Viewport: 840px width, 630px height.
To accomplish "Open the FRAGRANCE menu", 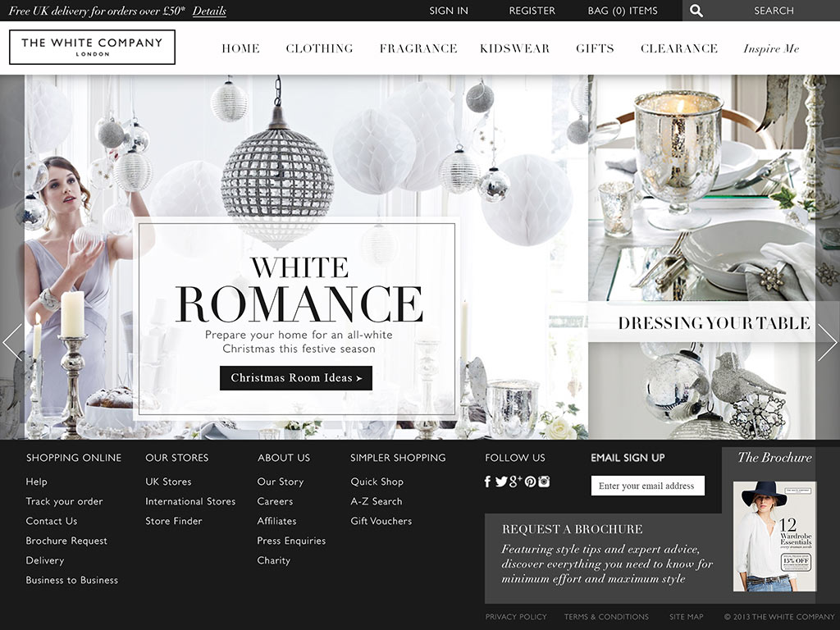I will (x=418, y=48).
